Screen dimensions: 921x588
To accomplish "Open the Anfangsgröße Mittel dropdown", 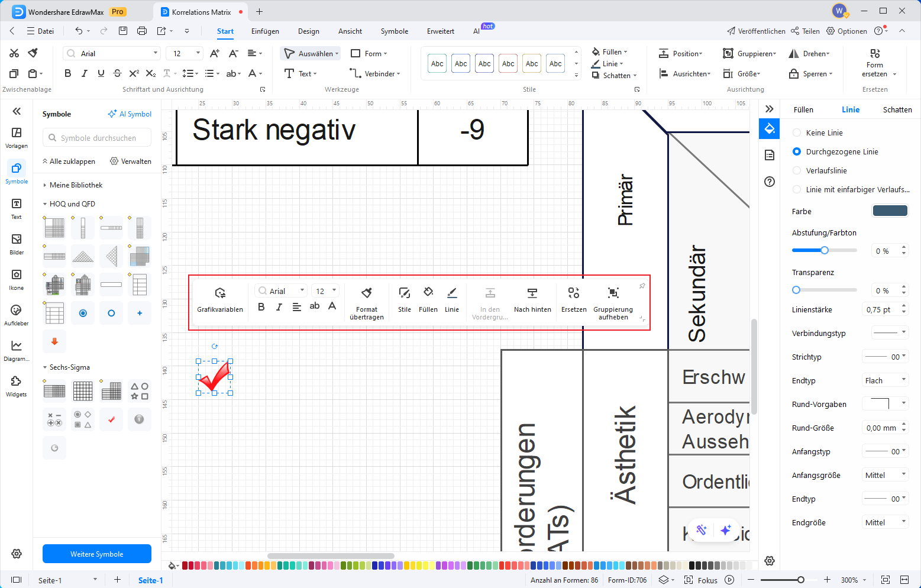I will tap(885, 475).
